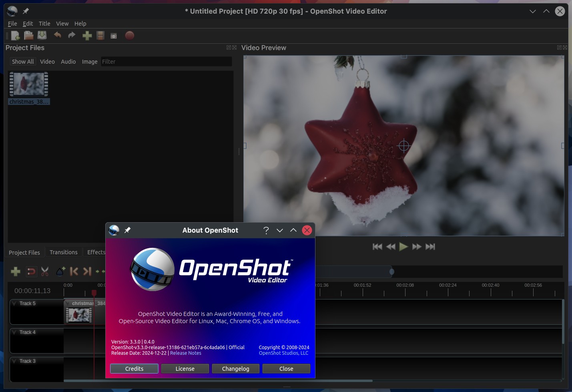
Task: Open the Release Notes link
Action: (x=186, y=353)
